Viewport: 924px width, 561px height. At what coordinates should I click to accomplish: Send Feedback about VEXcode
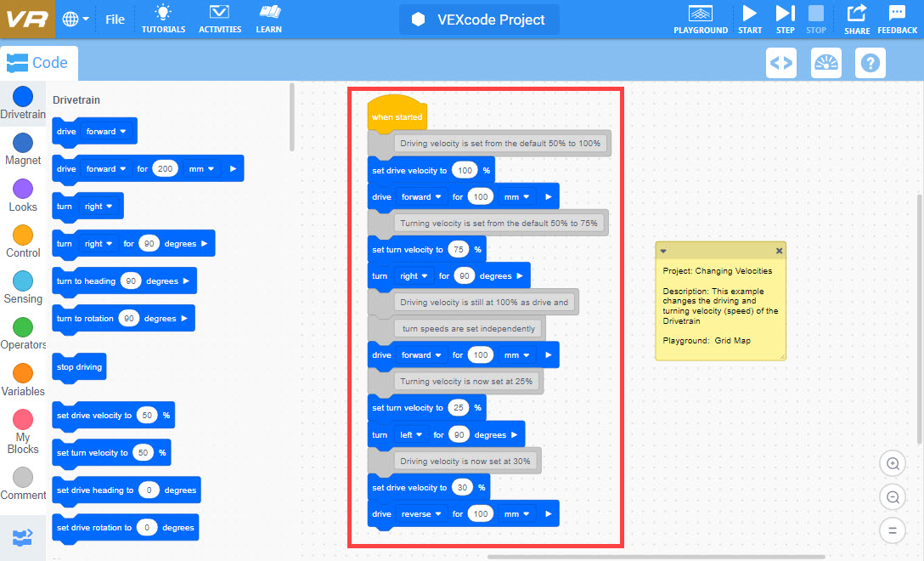point(897,19)
